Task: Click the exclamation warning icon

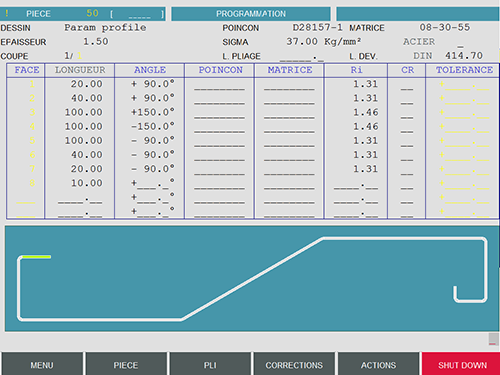Action: (x=7, y=13)
